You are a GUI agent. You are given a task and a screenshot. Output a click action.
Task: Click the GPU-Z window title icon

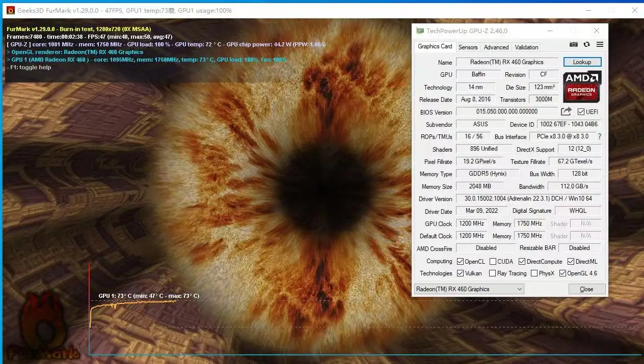click(420, 31)
